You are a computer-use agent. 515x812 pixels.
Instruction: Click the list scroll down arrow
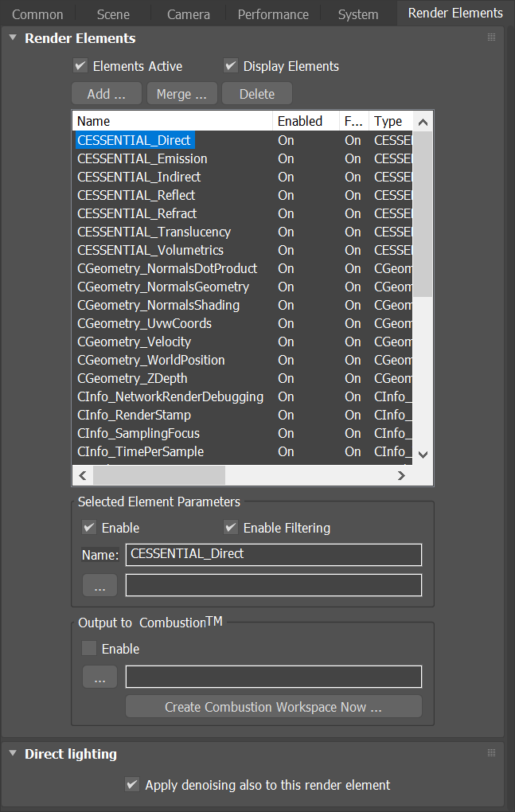click(x=423, y=455)
